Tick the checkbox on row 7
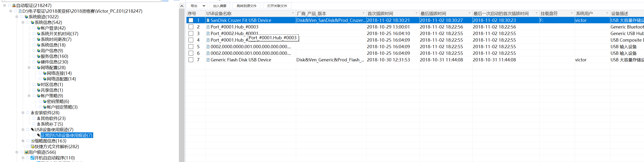The height and width of the screenshot is (162, 644). pyautogui.click(x=191, y=60)
